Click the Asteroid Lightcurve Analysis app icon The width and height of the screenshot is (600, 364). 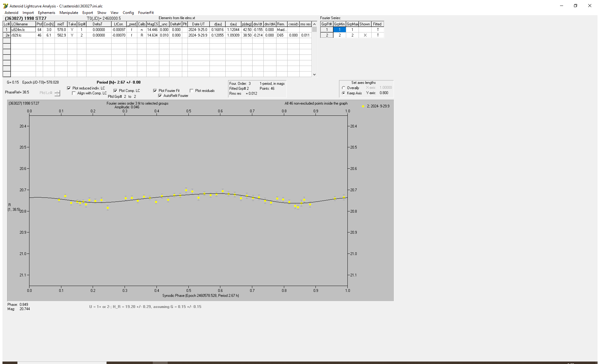[5, 6]
